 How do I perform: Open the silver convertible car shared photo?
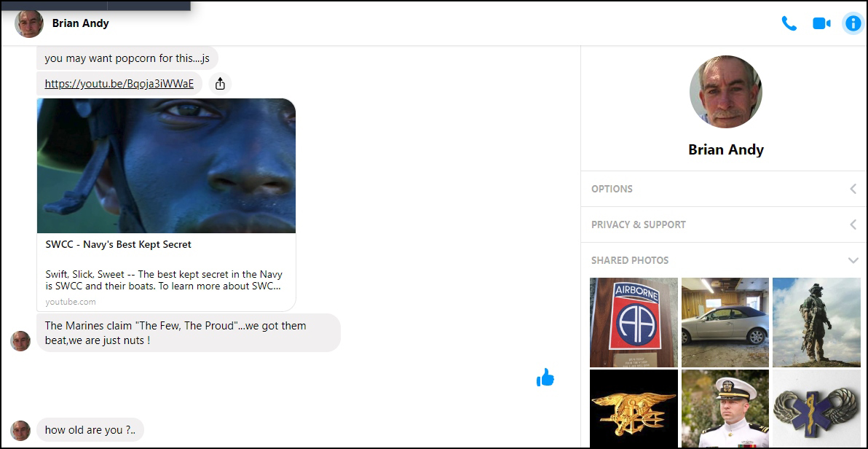click(x=725, y=322)
